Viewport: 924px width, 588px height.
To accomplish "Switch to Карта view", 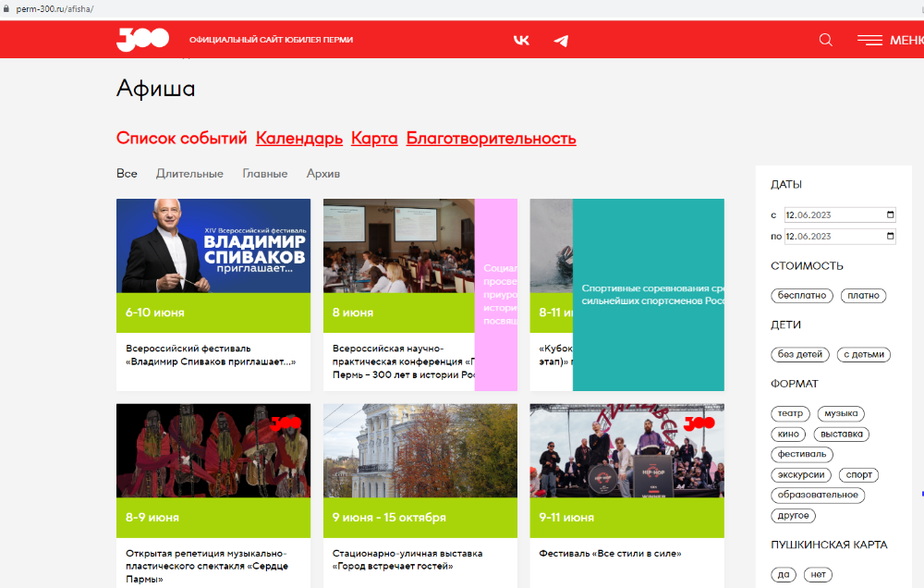I will [x=374, y=138].
